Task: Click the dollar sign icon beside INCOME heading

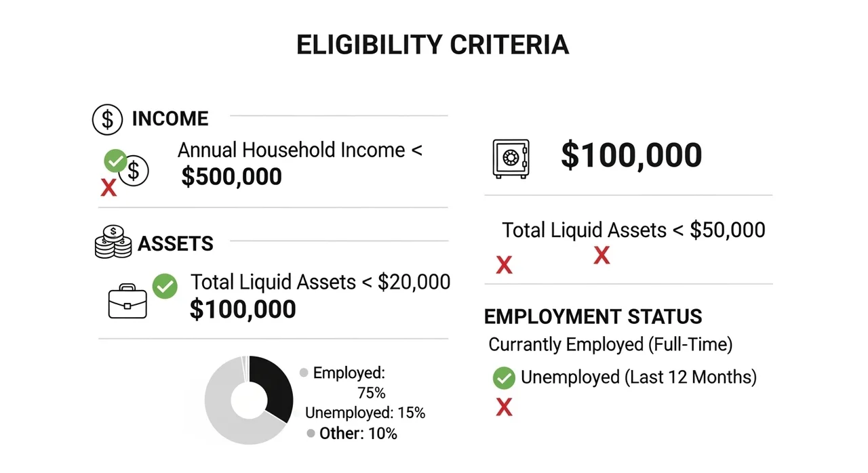Action: 107,119
